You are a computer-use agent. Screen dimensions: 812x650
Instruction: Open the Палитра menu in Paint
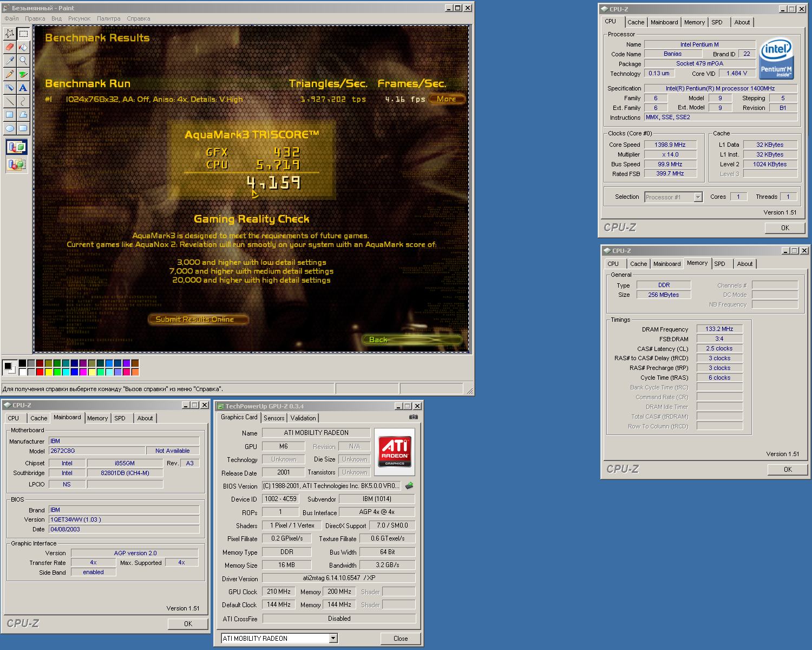(x=109, y=18)
